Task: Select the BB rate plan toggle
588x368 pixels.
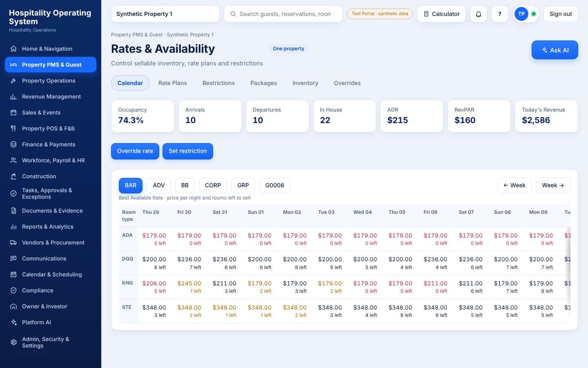Action: tap(185, 185)
